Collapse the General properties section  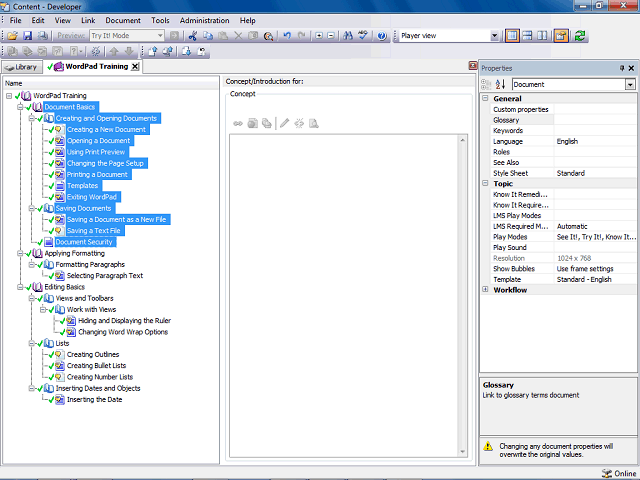pos(485,98)
